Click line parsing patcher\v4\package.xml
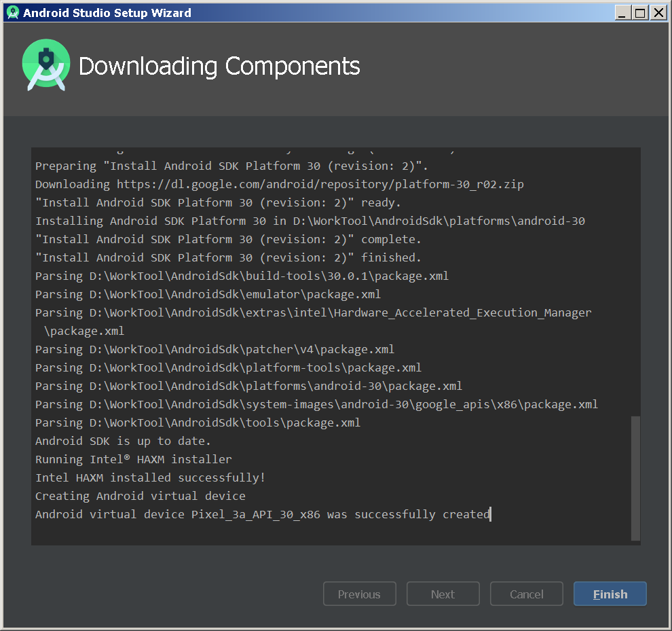The height and width of the screenshot is (631, 672). pos(214,349)
